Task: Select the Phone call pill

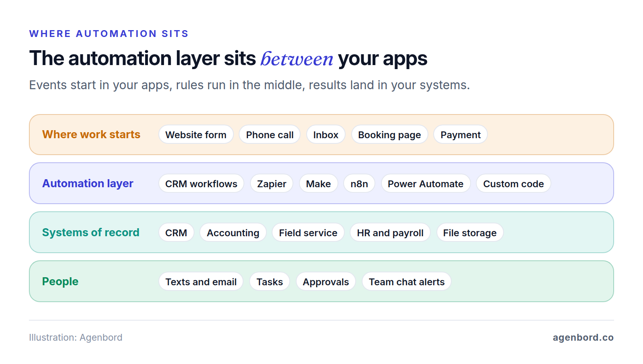Action: [x=270, y=135]
